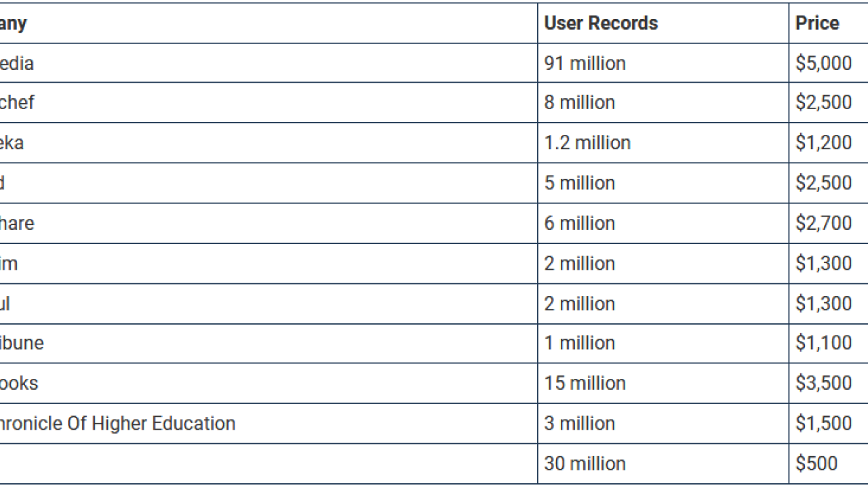Click the Price column header
The width and height of the screenshot is (868, 488).
[817, 23]
